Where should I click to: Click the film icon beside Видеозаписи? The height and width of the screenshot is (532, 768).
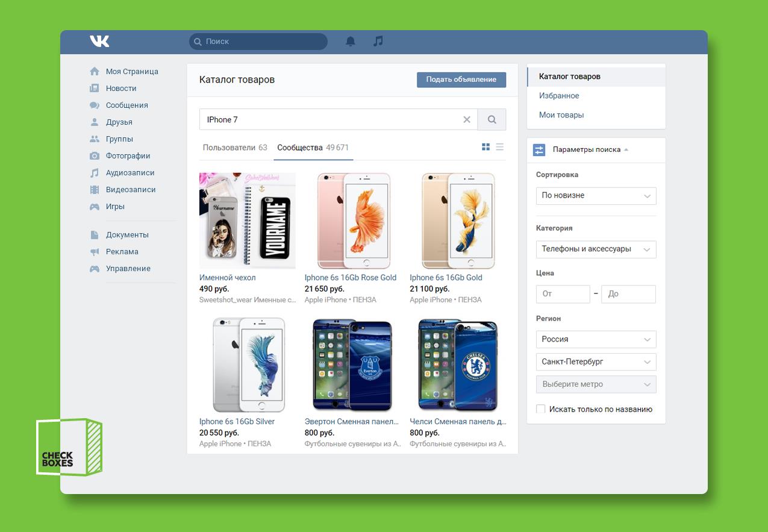point(95,189)
